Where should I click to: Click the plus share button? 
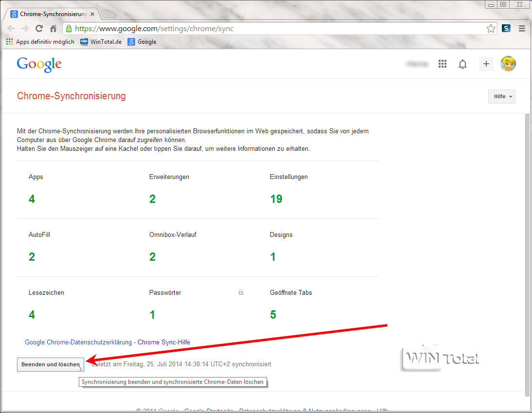pyautogui.click(x=486, y=64)
